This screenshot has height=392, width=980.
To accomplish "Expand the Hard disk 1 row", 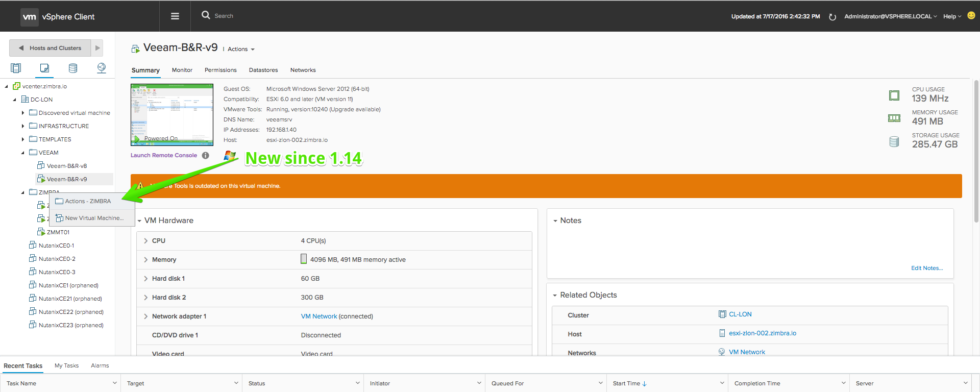I will (145, 279).
